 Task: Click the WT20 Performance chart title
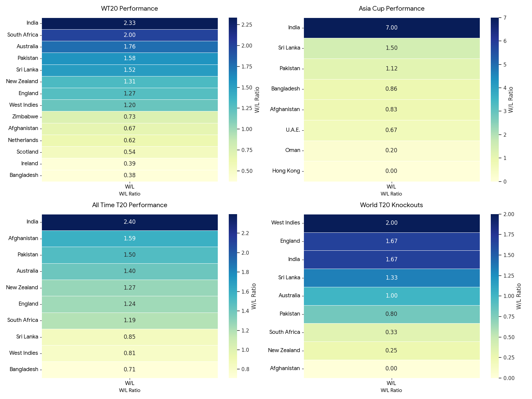point(130,9)
